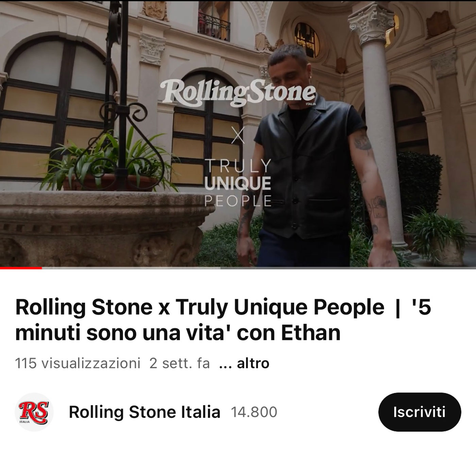This screenshot has width=476, height=476.
Task: Tap the "115 visualizzazioni" view count
Action: tap(78, 363)
